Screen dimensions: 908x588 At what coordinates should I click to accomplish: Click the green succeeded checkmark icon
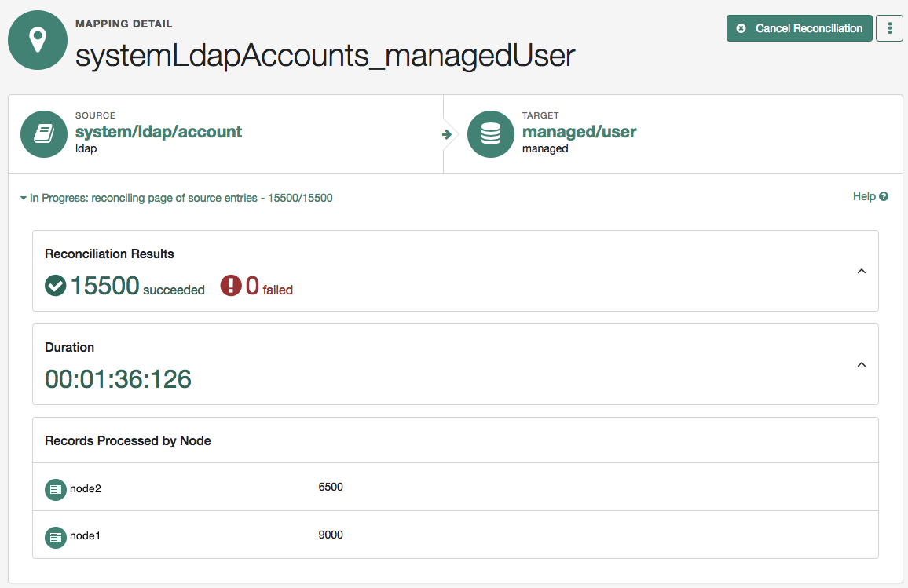[x=56, y=286]
